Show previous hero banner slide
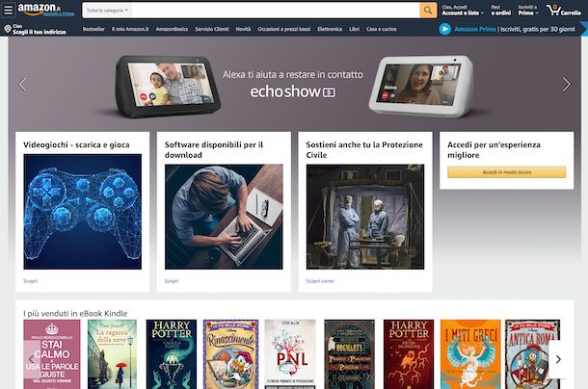 [x=22, y=85]
